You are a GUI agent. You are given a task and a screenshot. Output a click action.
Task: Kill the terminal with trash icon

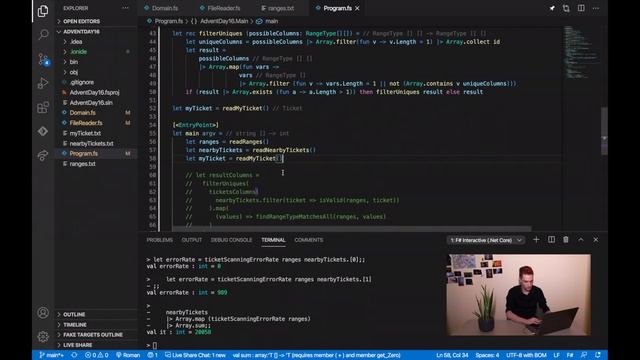[x=566, y=240]
